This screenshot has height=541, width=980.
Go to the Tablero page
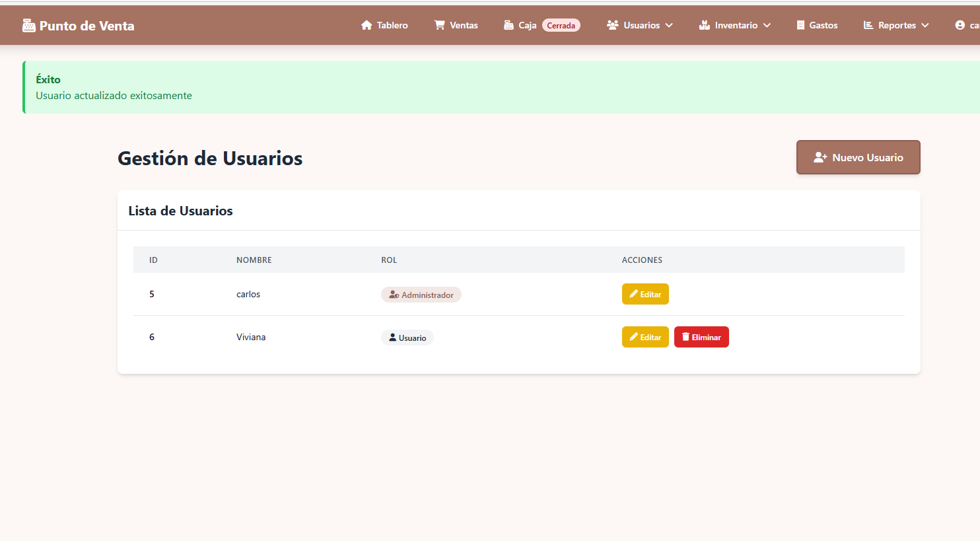392,25
